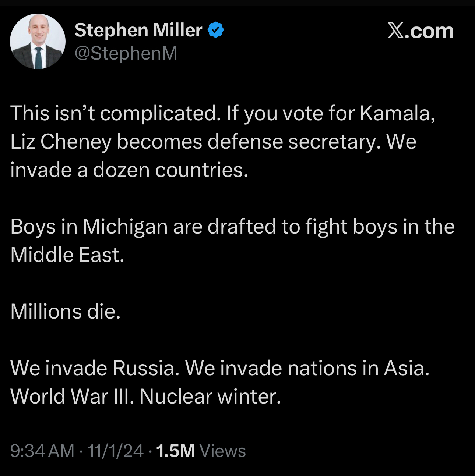Image resolution: width=475 pixels, height=476 pixels.
Task: Open Stephen Miller's profile picture
Action: tap(38, 41)
